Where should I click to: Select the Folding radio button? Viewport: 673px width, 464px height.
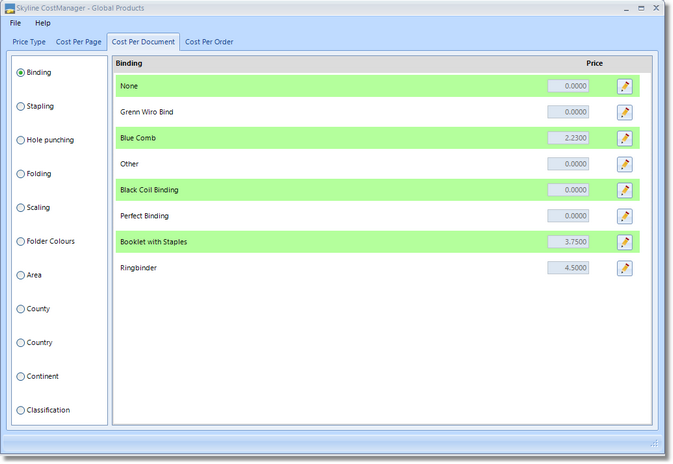pyautogui.click(x=20, y=174)
